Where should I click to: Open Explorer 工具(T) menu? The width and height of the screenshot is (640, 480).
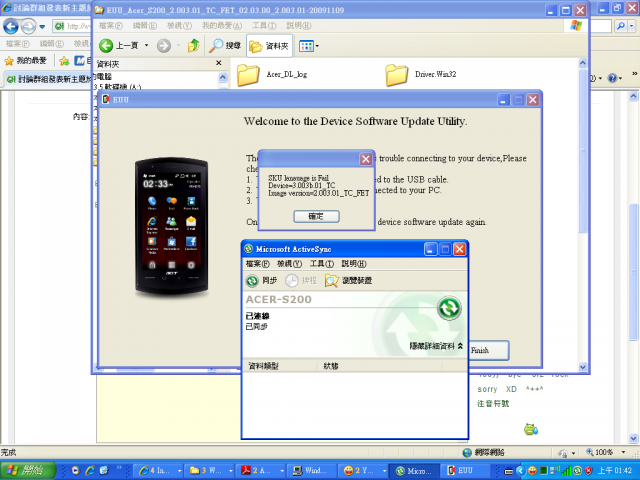tap(264, 26)
